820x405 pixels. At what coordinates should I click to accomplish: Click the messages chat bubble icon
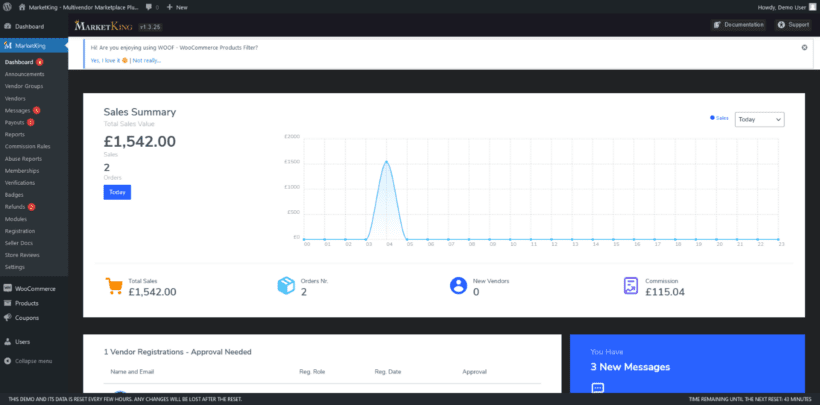point(598,388)
